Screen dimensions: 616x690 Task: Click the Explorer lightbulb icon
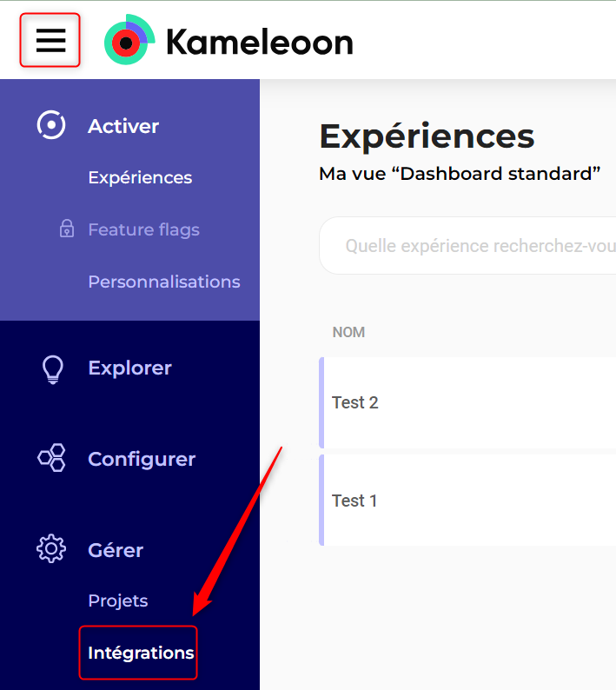(x=52, y=368)
